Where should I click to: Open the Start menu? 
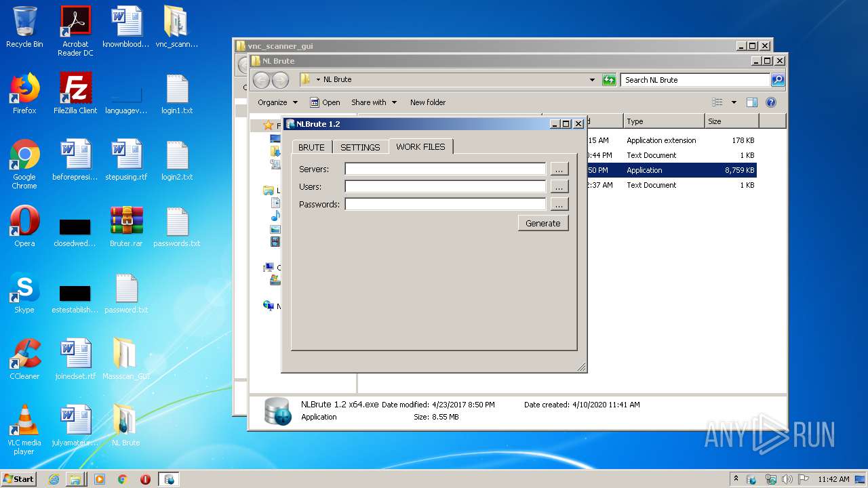pos(19,479)
